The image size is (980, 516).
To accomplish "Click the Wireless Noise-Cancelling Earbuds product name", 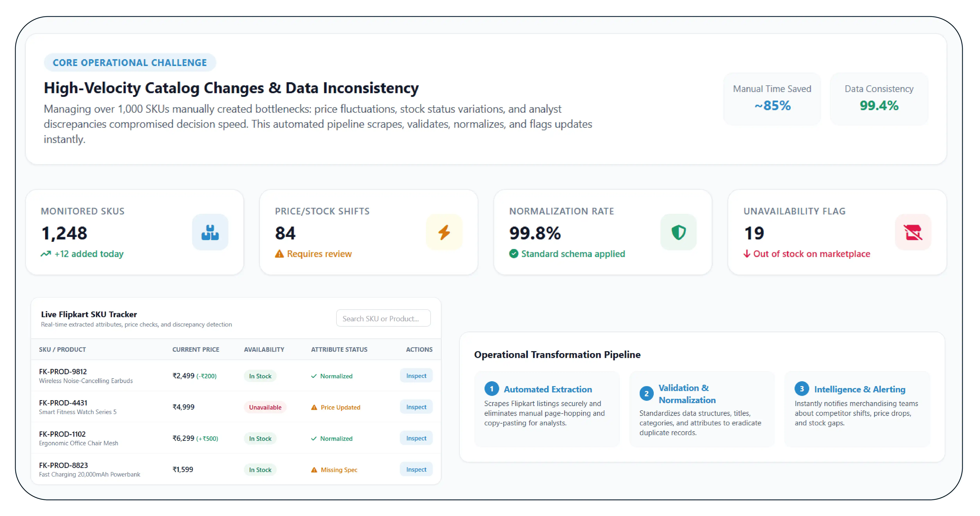I will click(x=86, y=381).
